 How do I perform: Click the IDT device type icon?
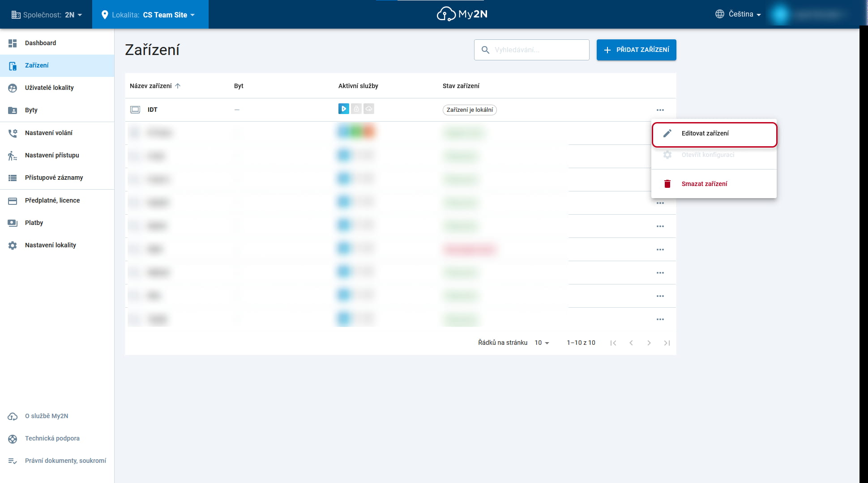[x=135, y=110]
